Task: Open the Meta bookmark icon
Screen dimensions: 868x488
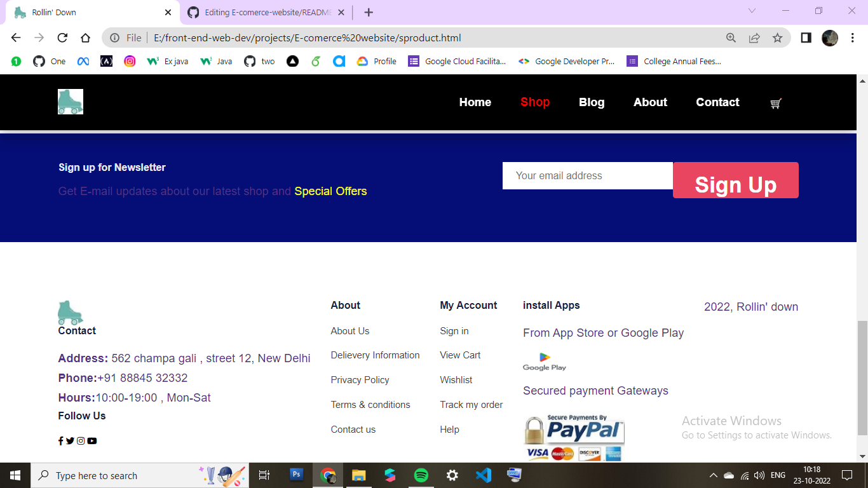Action: coord(83,62)
